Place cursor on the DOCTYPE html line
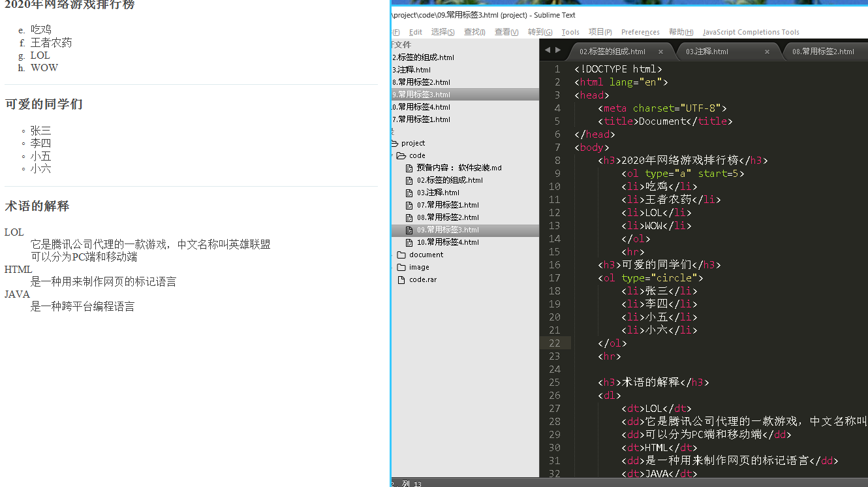Image resolution: width=868 pixels, height=487 pixels. point(618,69)
